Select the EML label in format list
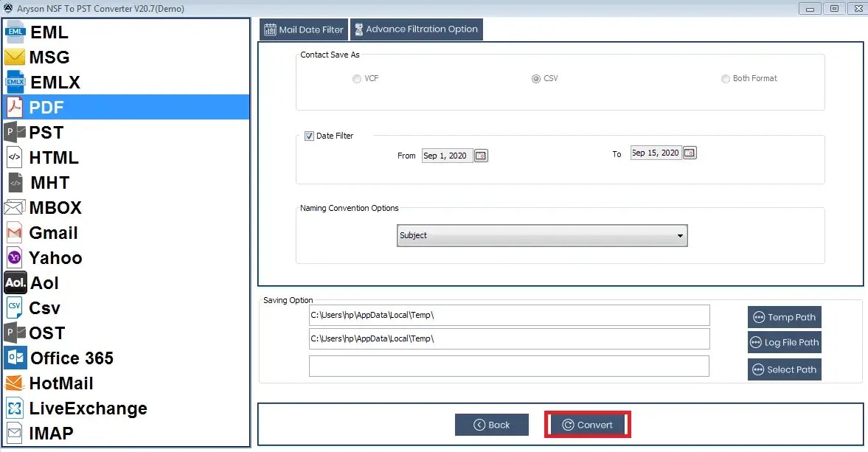This screenshot has height=452, width=868. coord(49,32)
